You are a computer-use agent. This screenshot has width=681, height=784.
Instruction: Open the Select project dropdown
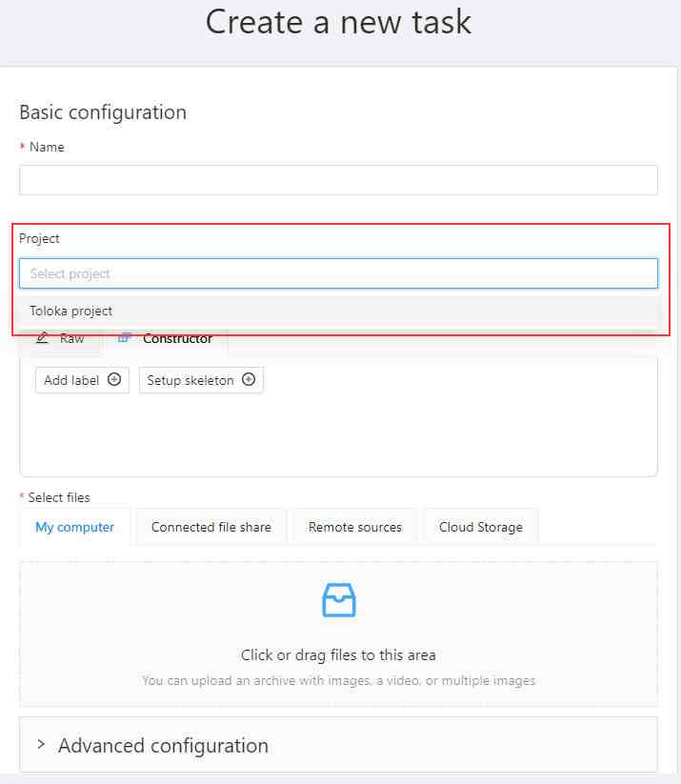coord(338,273)
